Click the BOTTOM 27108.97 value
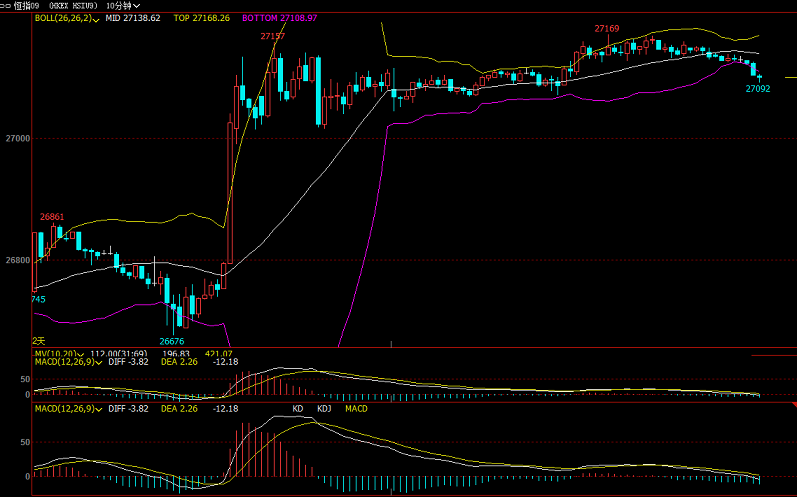The image size is (797, 497). coord(280,18)
